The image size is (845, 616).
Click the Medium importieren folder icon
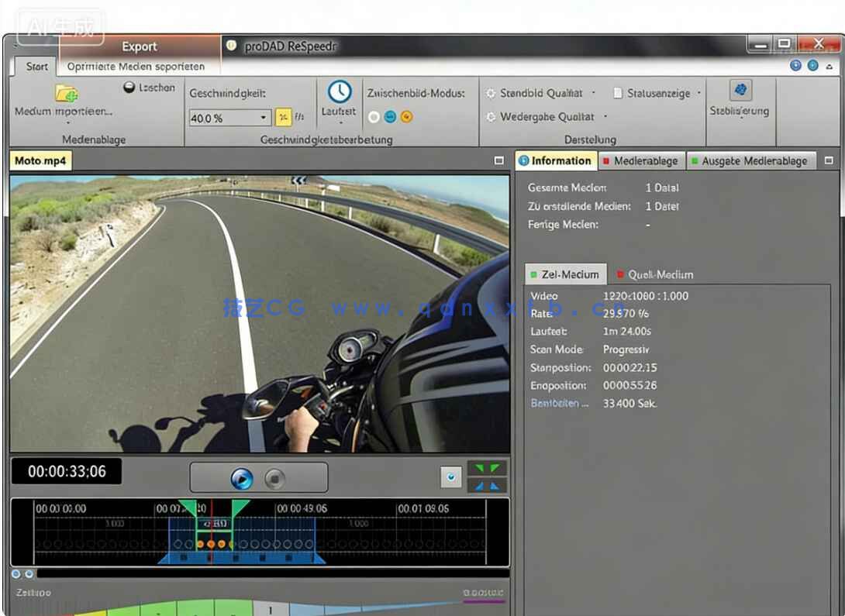(x=66, y=94)
